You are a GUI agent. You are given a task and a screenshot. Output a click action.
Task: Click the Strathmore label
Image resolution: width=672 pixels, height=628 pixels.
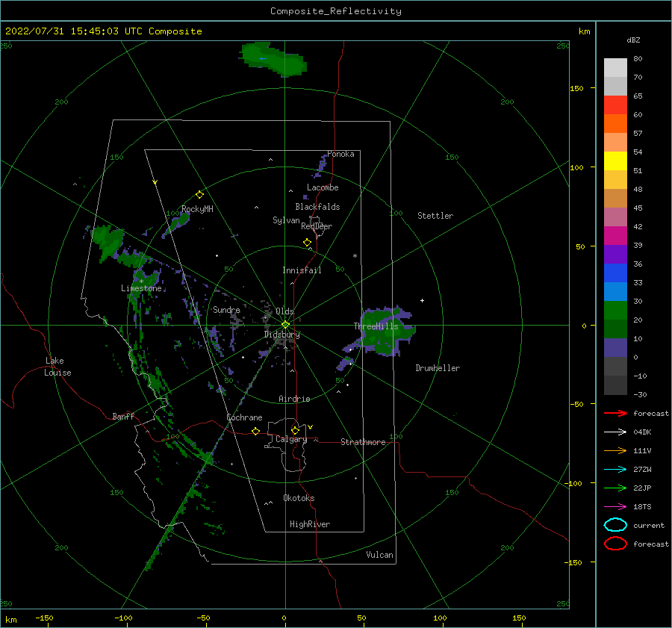(x=363, y=442)
